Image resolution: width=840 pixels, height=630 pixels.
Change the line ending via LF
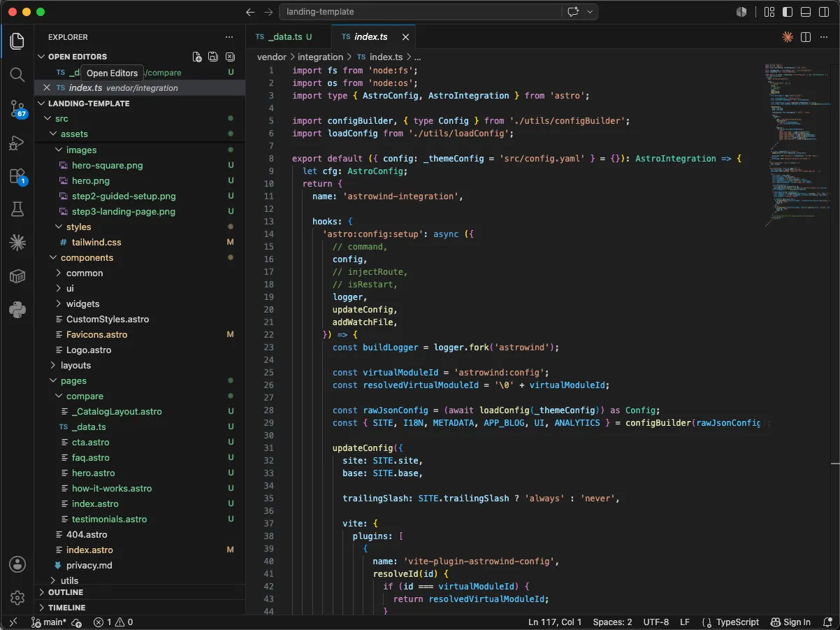pos(685,622)
